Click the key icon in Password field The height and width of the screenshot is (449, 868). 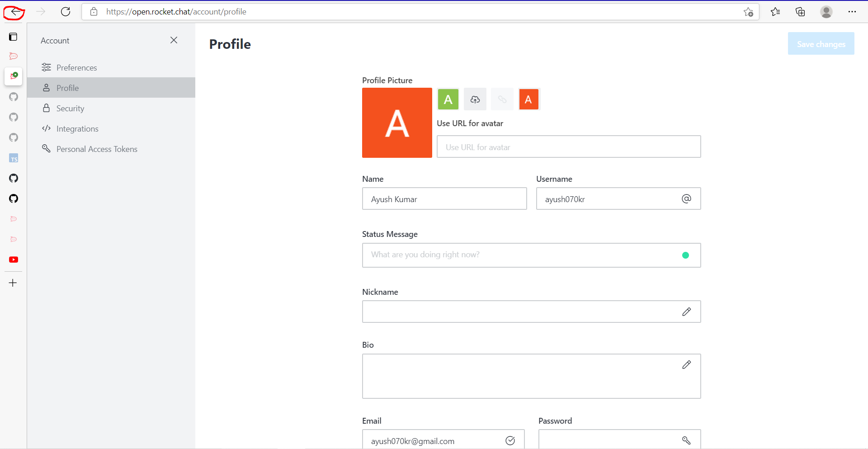tap(686, 440)
